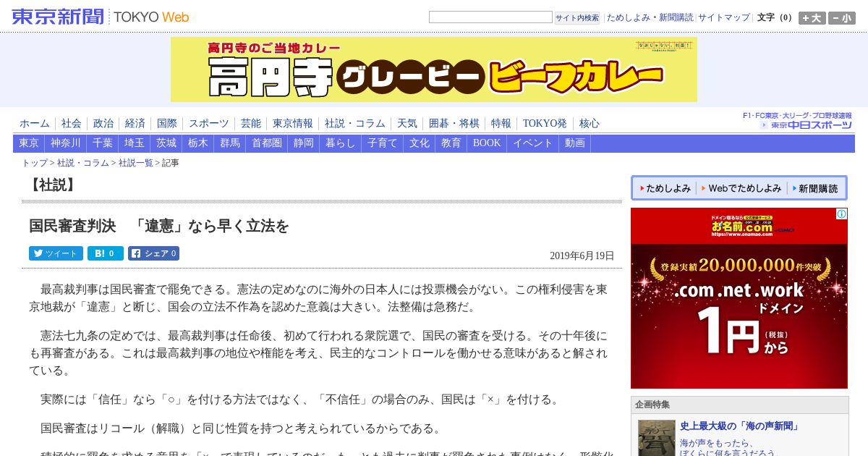Open the 天気 weather section
Viewport: 868px width, 456px height.
point(407,123)
